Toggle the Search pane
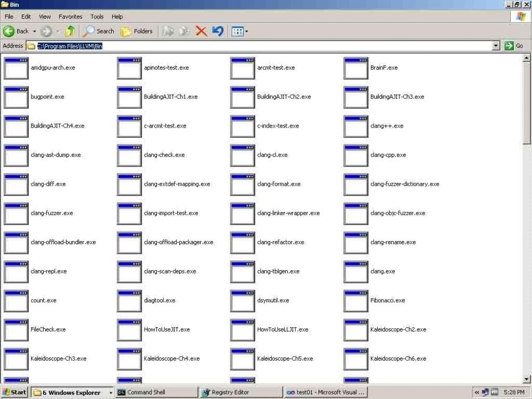532x399 pixels. click(98, 31)
